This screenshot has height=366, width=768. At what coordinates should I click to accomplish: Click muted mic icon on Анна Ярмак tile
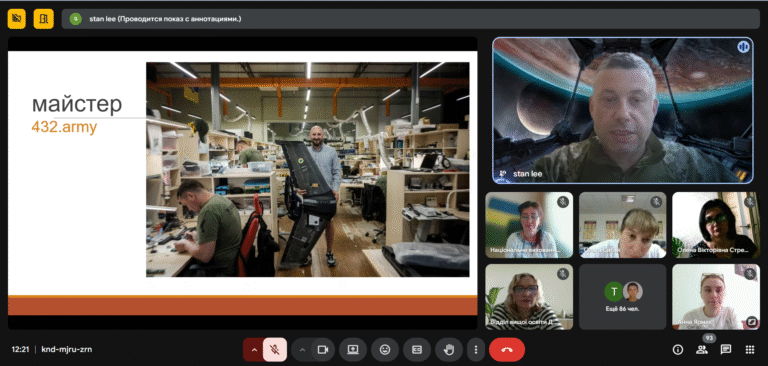tap(750, 274)
